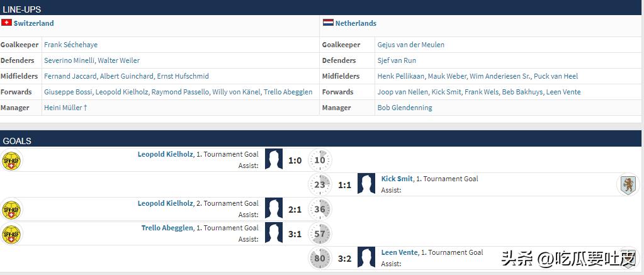Click Kick Smit goal scorer link

tap(397, 179)
